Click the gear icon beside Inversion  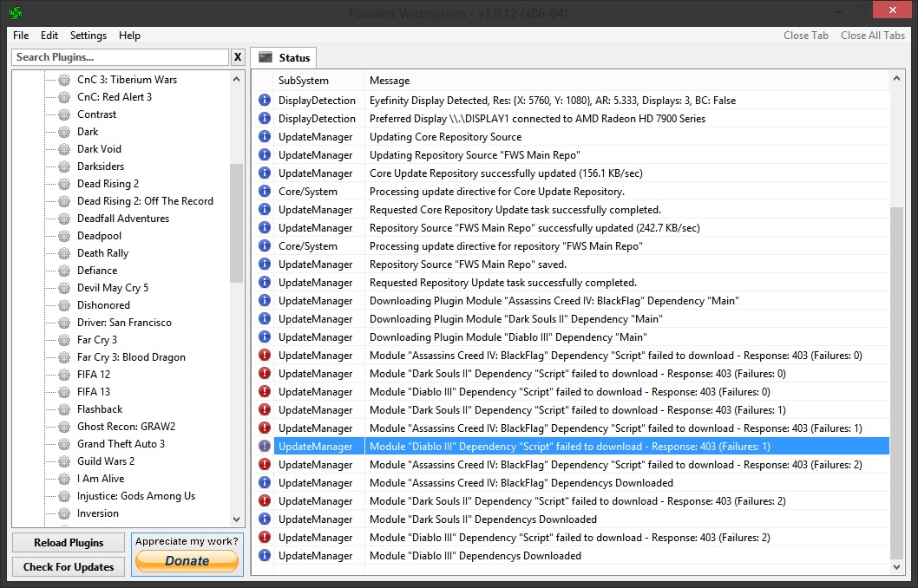(64, 513)
